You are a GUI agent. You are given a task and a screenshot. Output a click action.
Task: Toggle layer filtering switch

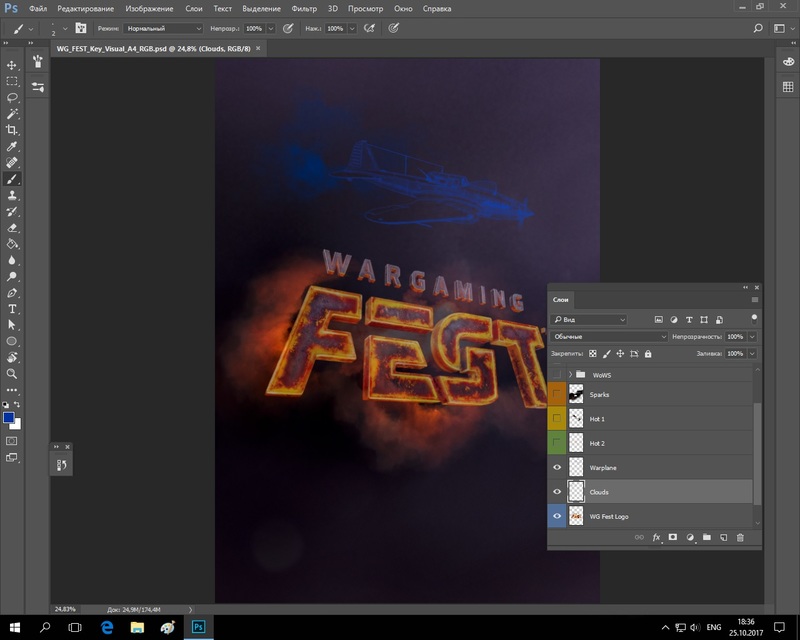coord(754,319)
